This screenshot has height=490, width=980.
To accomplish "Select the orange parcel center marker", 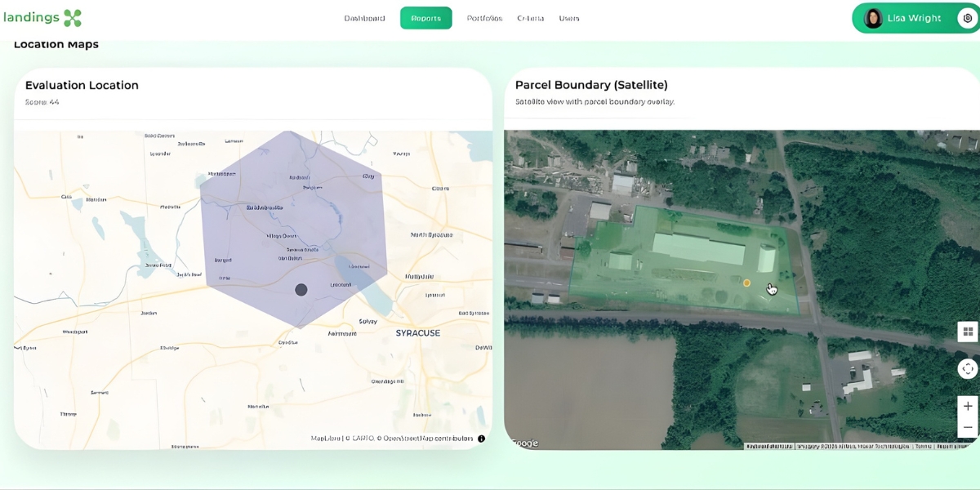I will tap(746, 283).
